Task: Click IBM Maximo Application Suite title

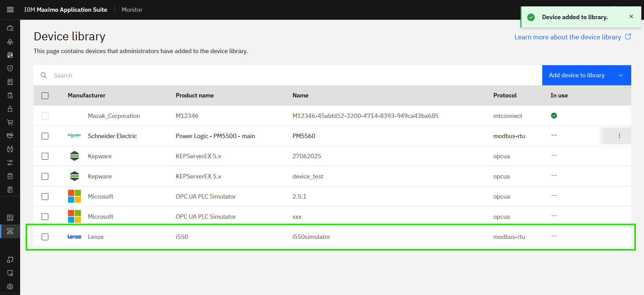Action: (x=66, y=10)
